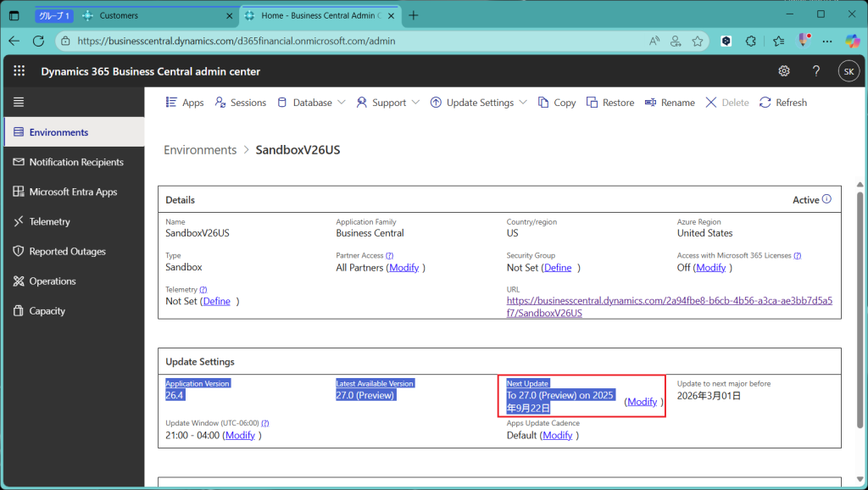This screenshot has width=868, height=490.
Task: Open the SK user account avatar
Action: coord(849,71)
